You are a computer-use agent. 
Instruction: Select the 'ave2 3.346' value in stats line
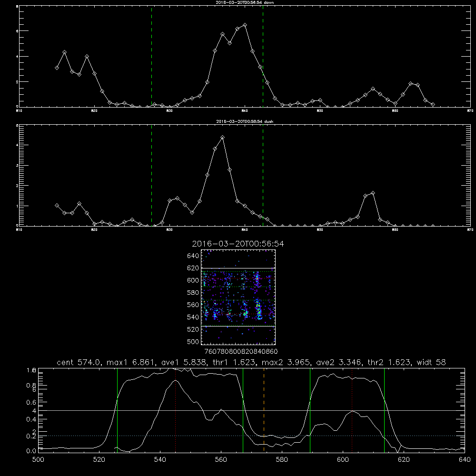338,362
